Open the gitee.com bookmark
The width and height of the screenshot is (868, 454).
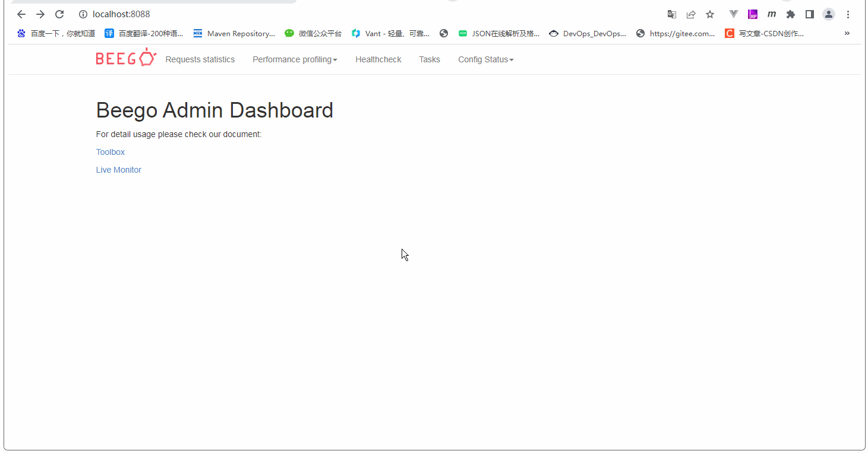click(x=676, y=34)
